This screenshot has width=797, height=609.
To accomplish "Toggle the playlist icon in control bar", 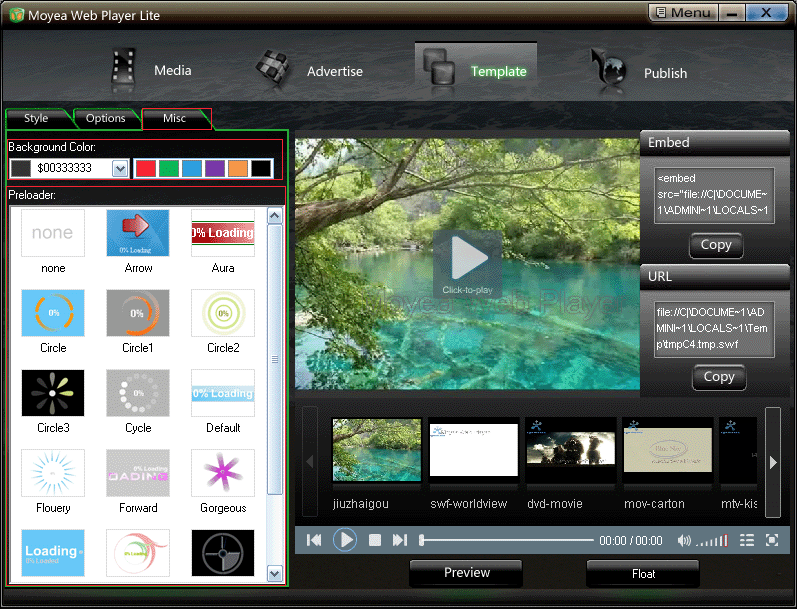I will coord(747,540).
